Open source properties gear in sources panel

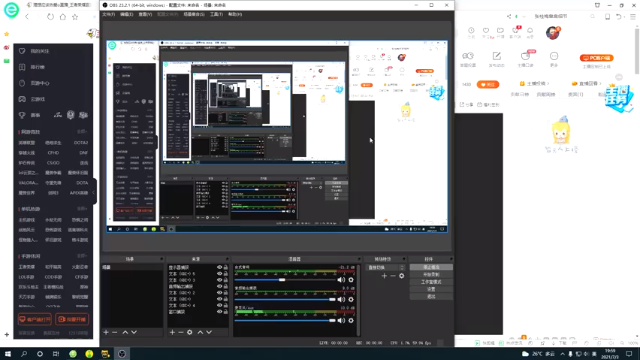(x=190, y=332)
